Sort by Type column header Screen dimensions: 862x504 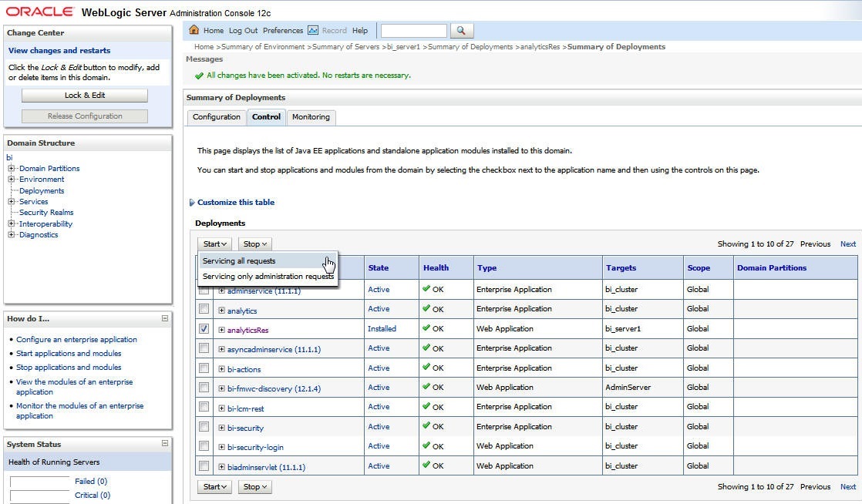487,267
